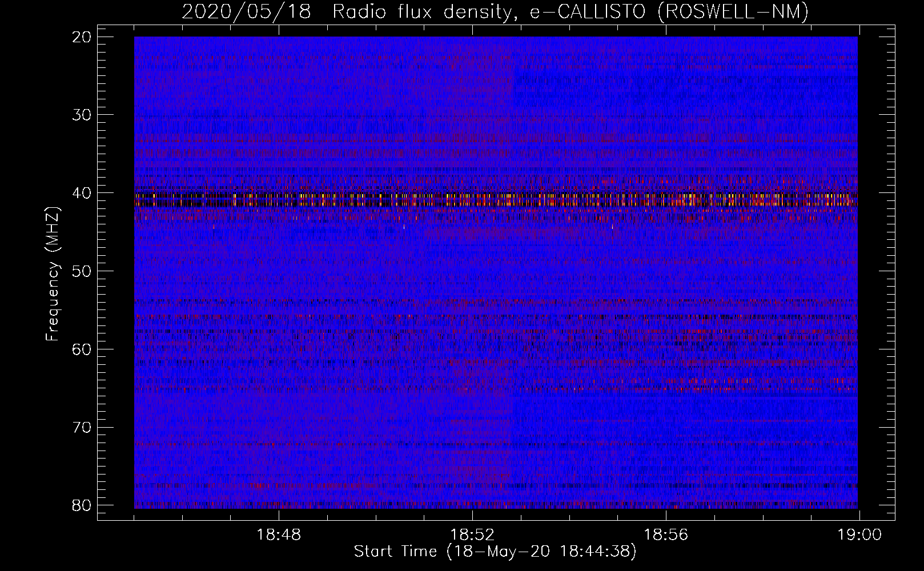
Task: Click the frequency tick label '40'
Action: pos(82,193)
